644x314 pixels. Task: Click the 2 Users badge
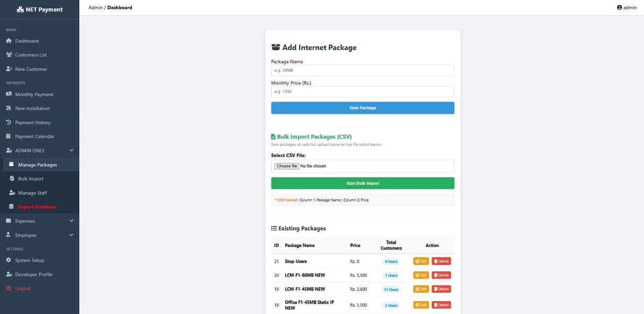point(391,305)
